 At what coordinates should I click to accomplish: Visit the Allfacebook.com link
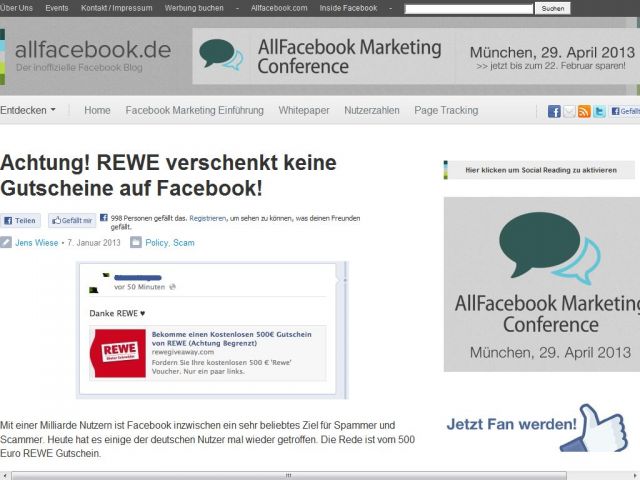pos(279,8)
